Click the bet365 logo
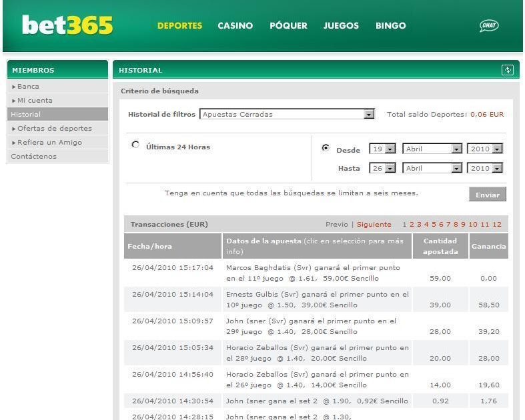This screenshot has width=525, height=420. pos(67,25)
